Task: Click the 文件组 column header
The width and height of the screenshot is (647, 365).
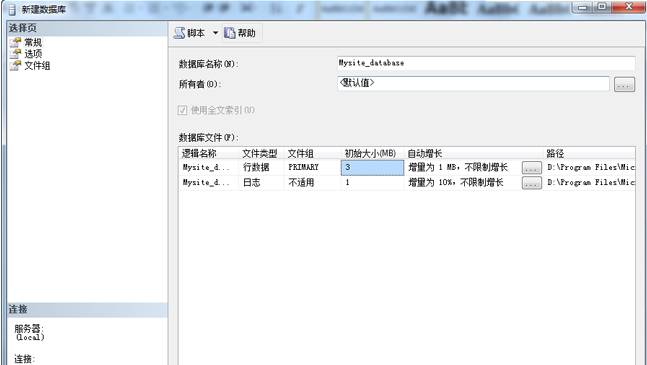Action: (313, 153)
